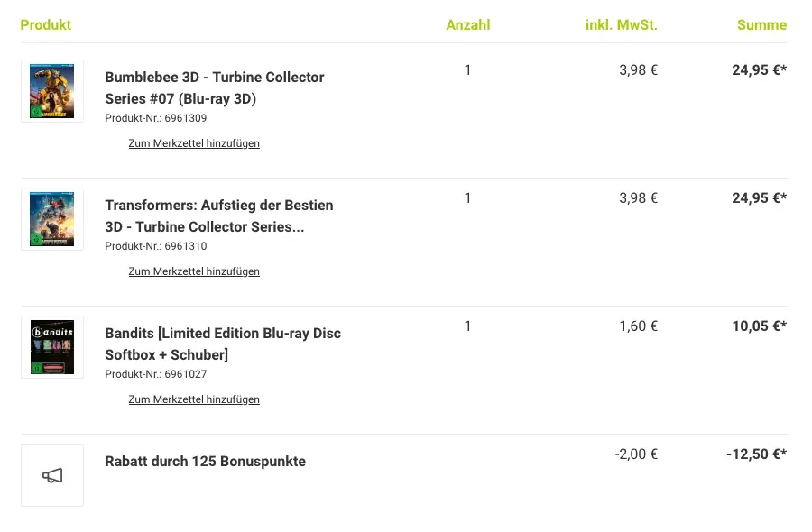Open the Transformers: Aufstieg der Bestien title
The image size is (812, 532).
click(219, 216)
